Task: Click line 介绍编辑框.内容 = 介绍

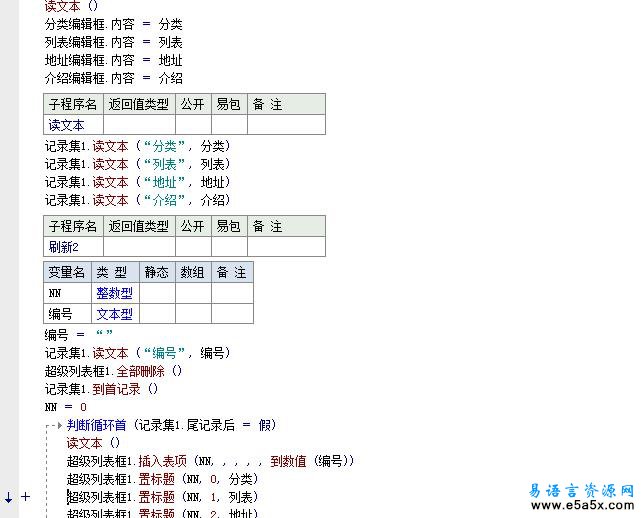Action: click(x=114, y=78)
